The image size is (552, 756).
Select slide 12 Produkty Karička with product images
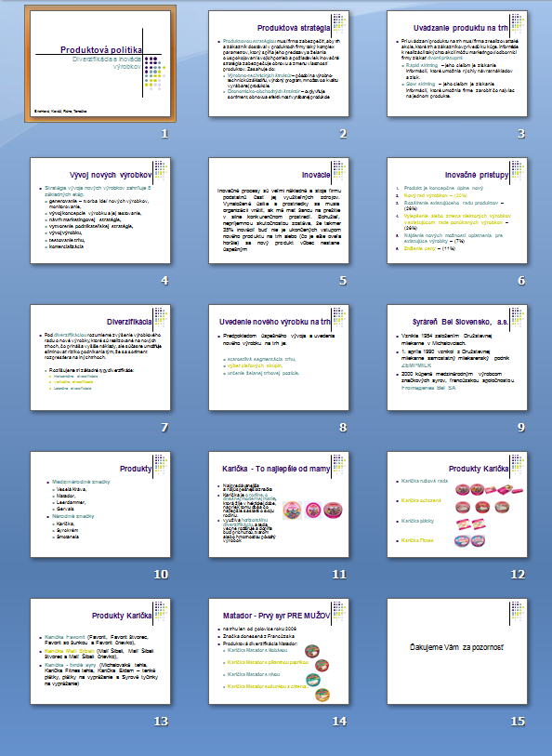point(457,504)
